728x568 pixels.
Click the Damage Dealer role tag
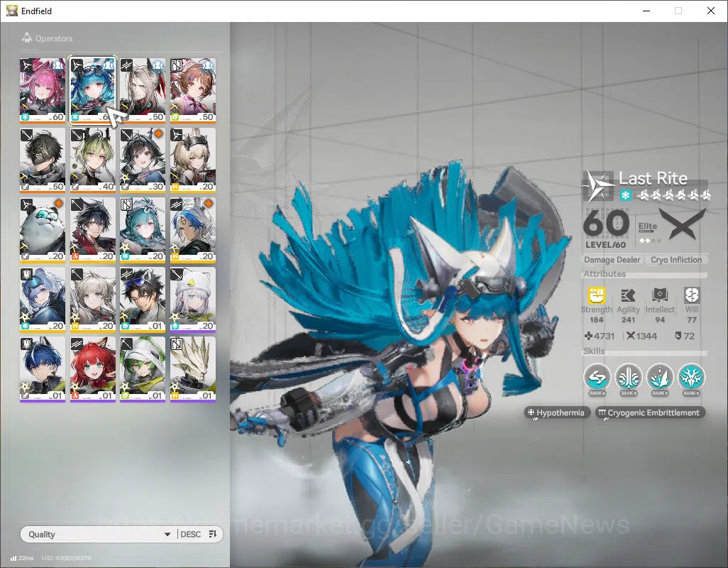612,260
